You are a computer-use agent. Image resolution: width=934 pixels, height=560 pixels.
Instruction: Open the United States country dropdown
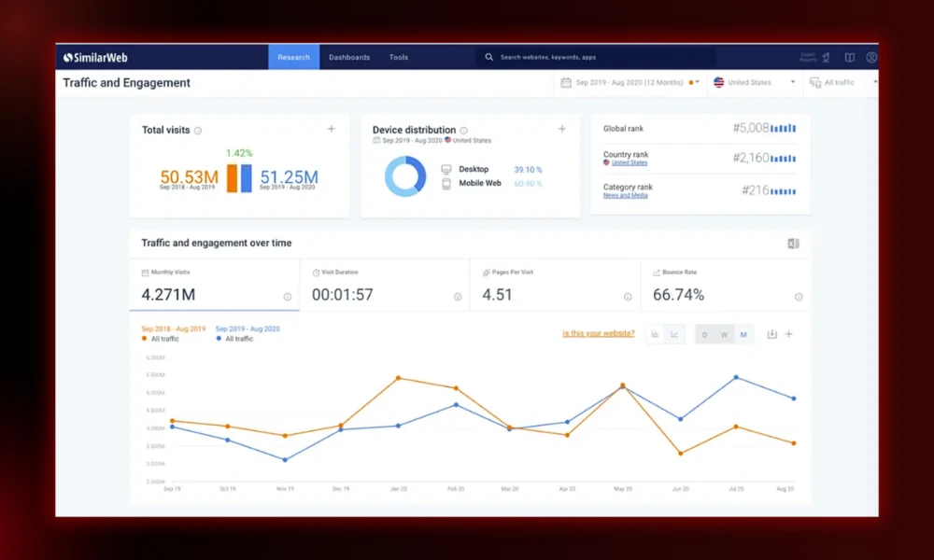[x=754, y=82]
